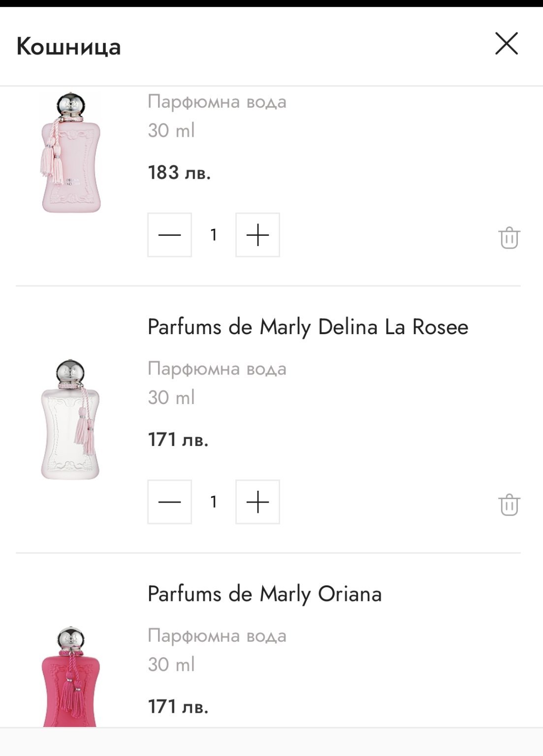
Task: Click the 30 ml label under Delina La Rosee
Action: tap(171, 397)
